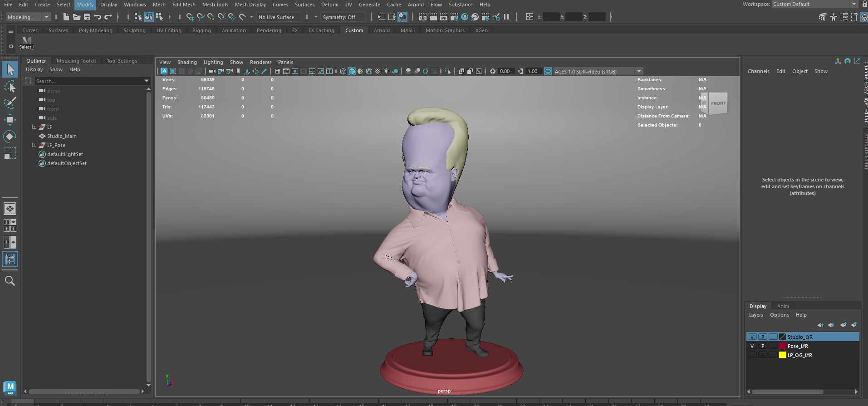Viewport: 868px width, 406px height.
Task: Toggle the Outliner sidebar icon
Action: point(10,259)
